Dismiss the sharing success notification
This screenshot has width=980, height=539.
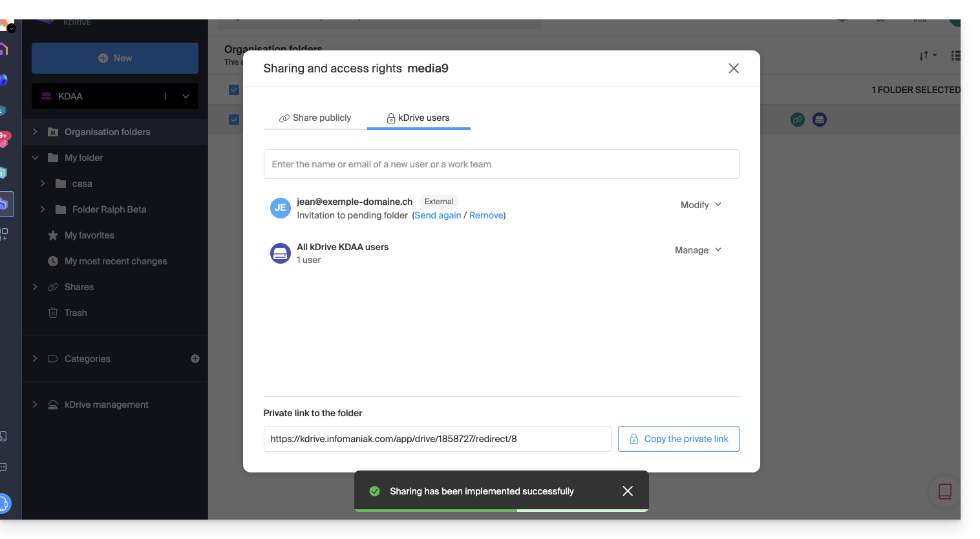(x=627, y=491)
